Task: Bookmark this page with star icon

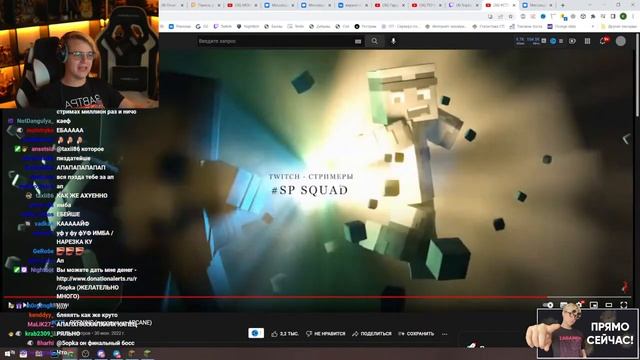Action: pyautogui.click(x=510, y=16)
